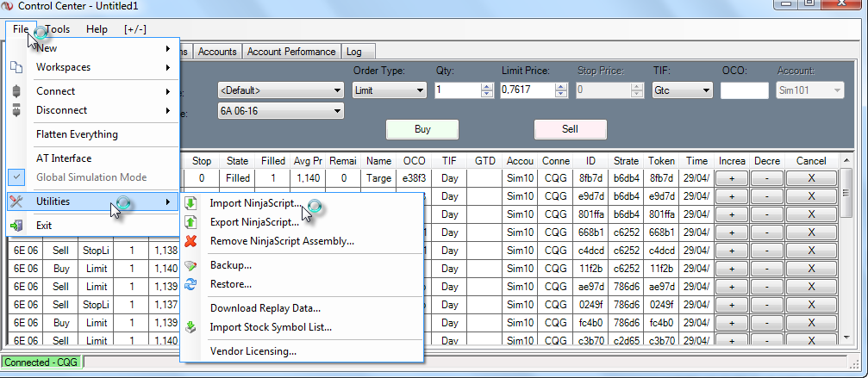Click the Restore blue arrows icon
This screenshot has height=378, width=868.
point(190,284)
